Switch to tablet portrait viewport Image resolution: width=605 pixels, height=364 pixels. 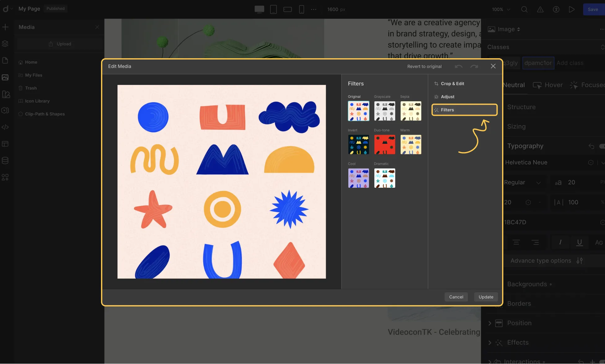[273, 9]
